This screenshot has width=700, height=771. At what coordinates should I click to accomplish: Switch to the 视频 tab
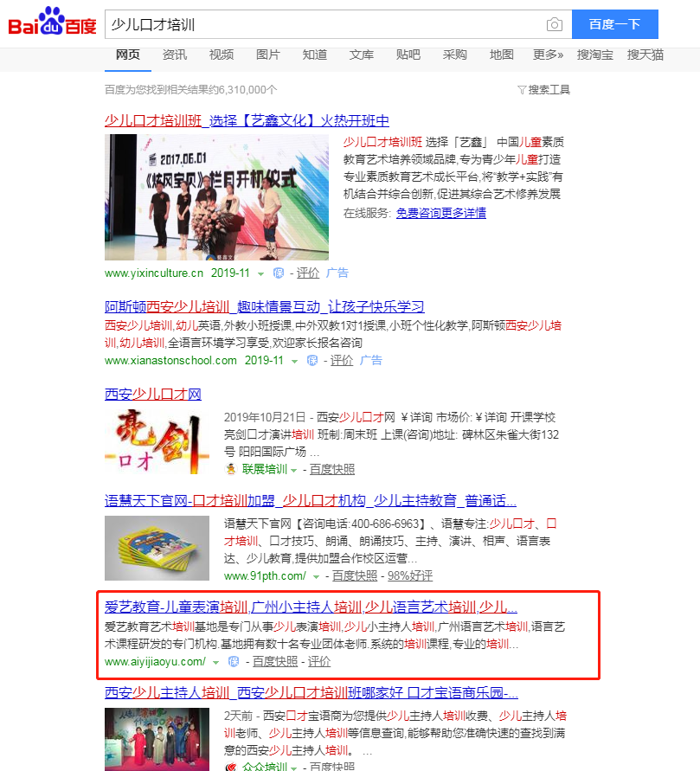click(x=222, y=55)
